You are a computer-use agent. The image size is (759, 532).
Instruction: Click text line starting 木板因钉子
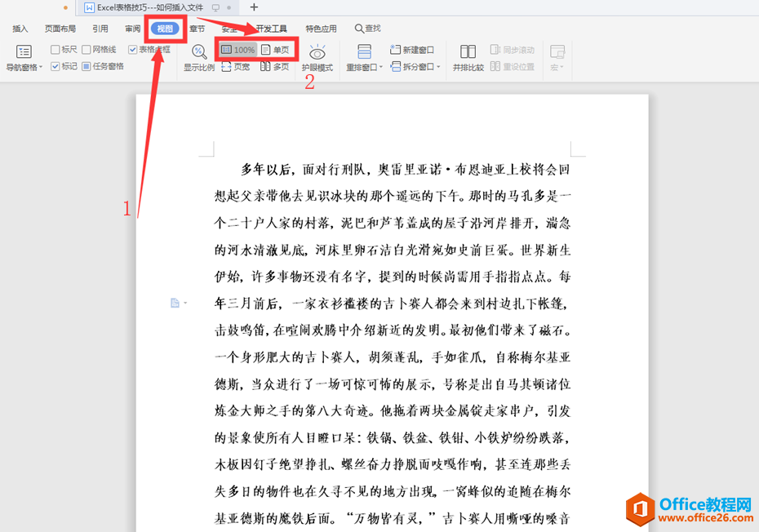(393, 465)
